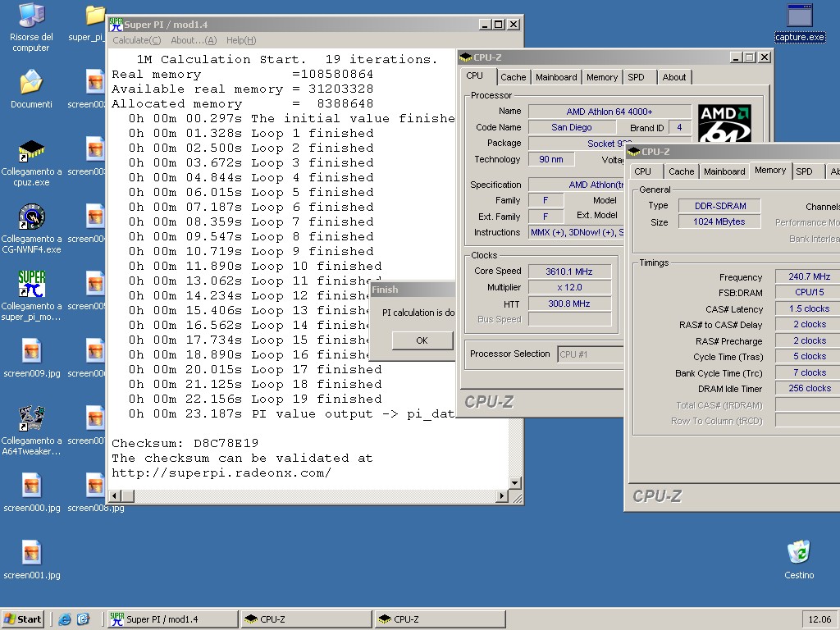Select the screen001.jpg file icon
The width and height of the screenshot is (840, 630).
[32, 559]
